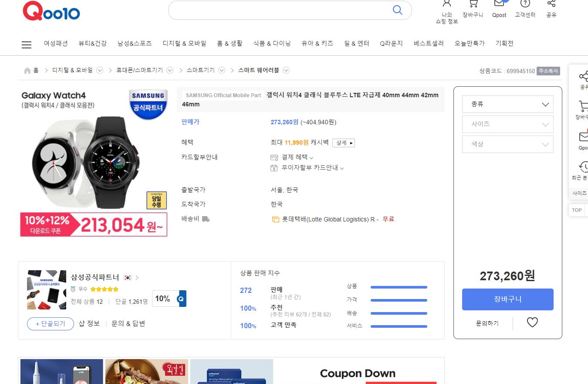Open the cart (장바구니) icon in header
The image size is (588, 384).
tap(473, 4)
